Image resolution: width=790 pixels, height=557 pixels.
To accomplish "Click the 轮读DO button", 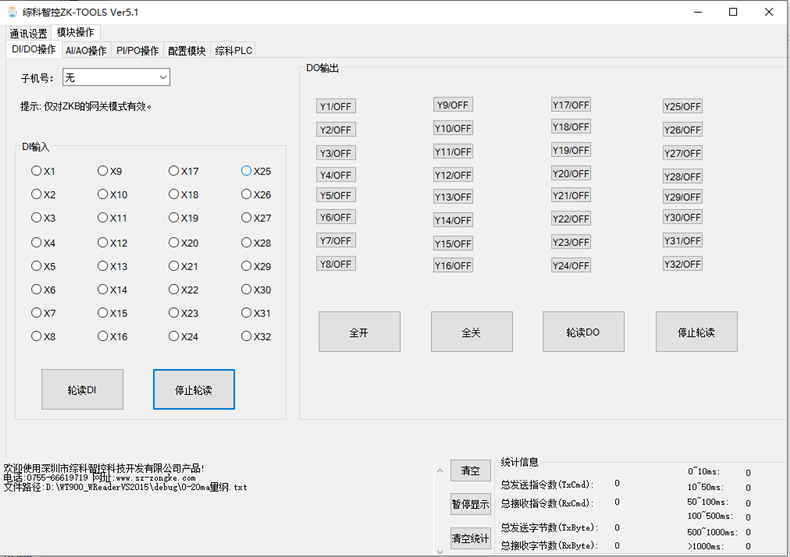I will point(583,332).
